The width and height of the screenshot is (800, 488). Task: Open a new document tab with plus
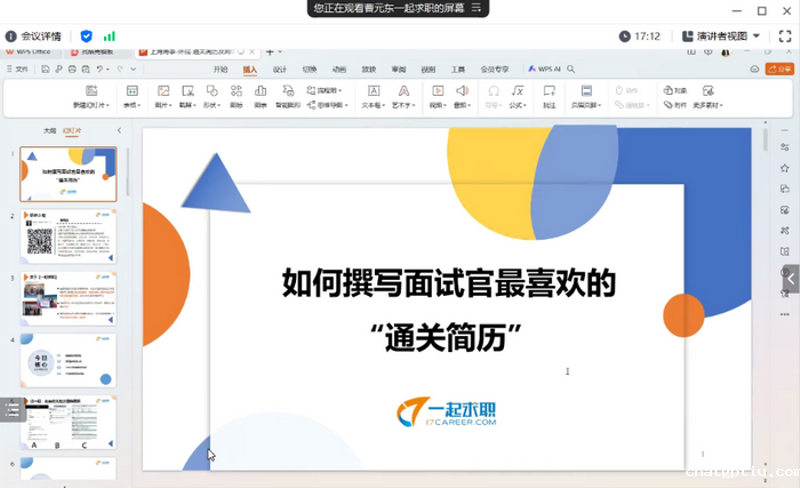269,52
